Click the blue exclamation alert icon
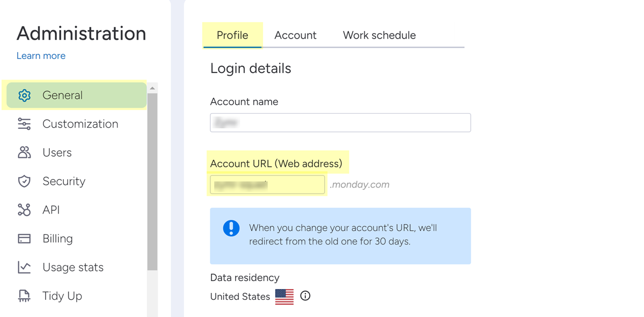The image size is (644, 317). tap(231, 228)
